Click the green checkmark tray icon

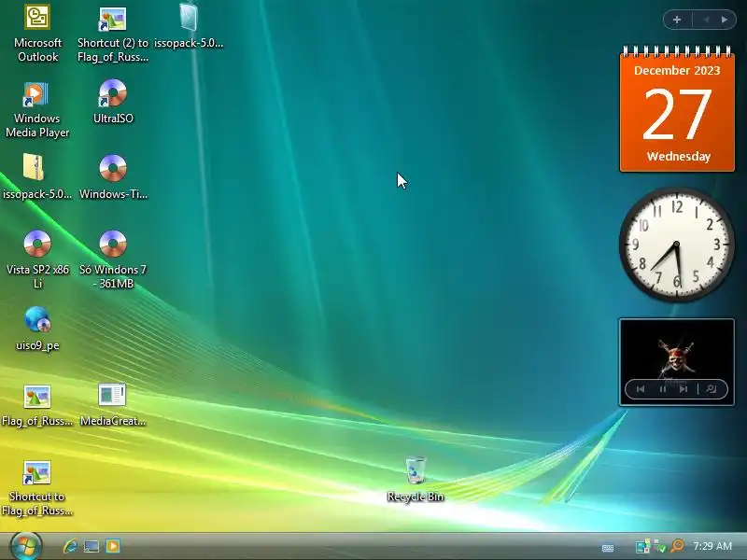659,546
